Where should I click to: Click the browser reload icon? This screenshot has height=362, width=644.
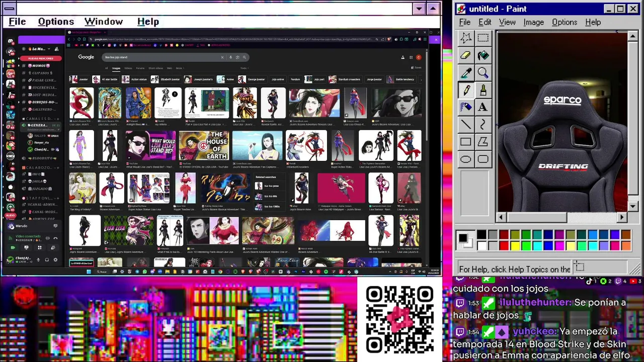[x=79, y=39]
